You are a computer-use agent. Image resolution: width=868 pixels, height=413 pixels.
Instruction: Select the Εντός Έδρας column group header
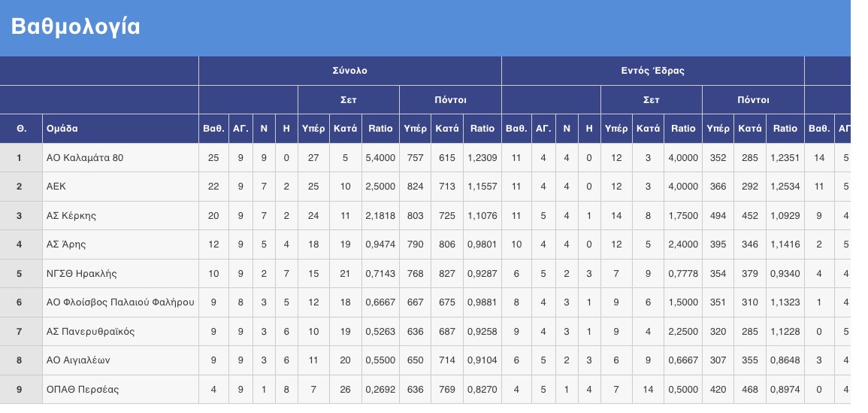click(652, 71)
